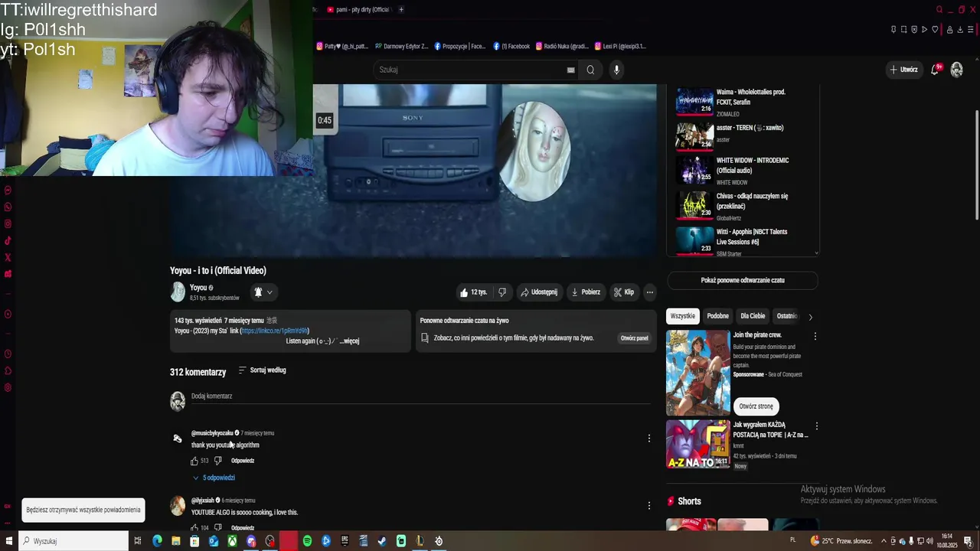Open History clock in Opera sidebar
The image size is (980, 551).
click(x=8, y=354)
